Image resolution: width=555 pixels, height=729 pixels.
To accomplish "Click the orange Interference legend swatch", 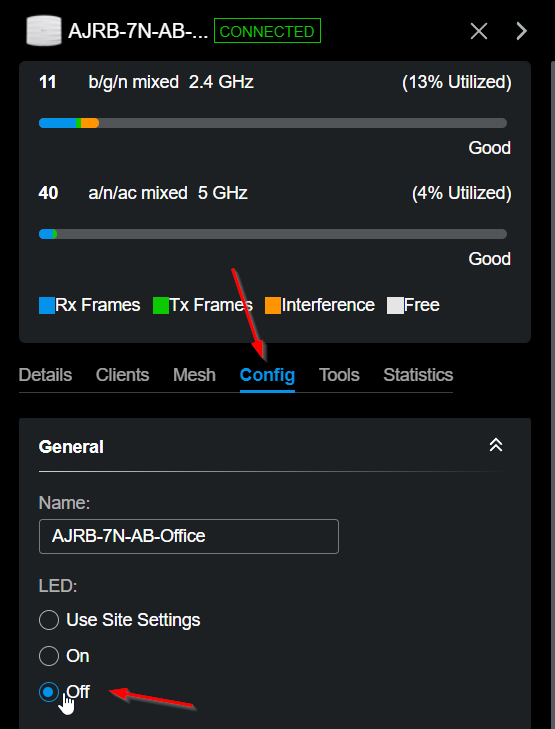I will [x=273, y=305].
